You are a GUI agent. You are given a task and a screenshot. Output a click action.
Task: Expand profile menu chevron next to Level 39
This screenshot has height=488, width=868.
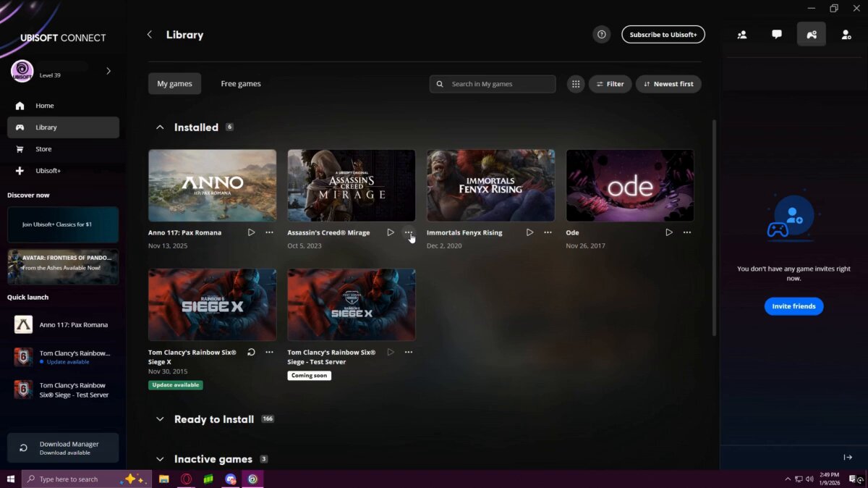[109, 71]
